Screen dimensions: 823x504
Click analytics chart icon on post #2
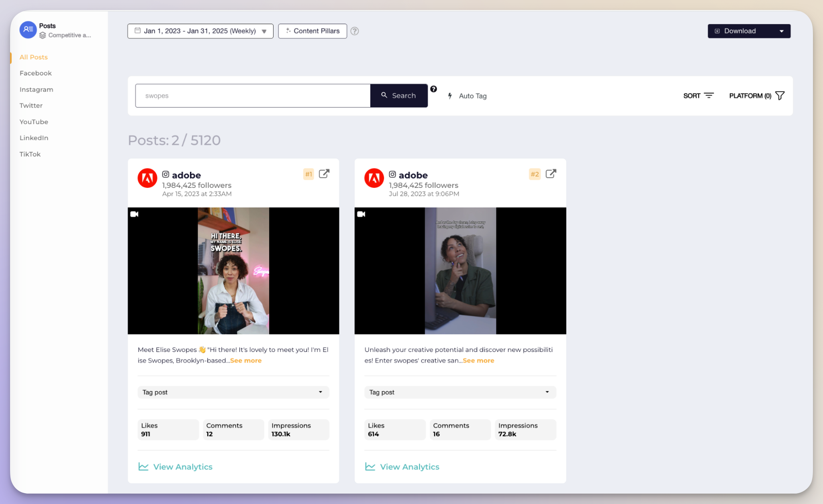(x=370, y=467)
